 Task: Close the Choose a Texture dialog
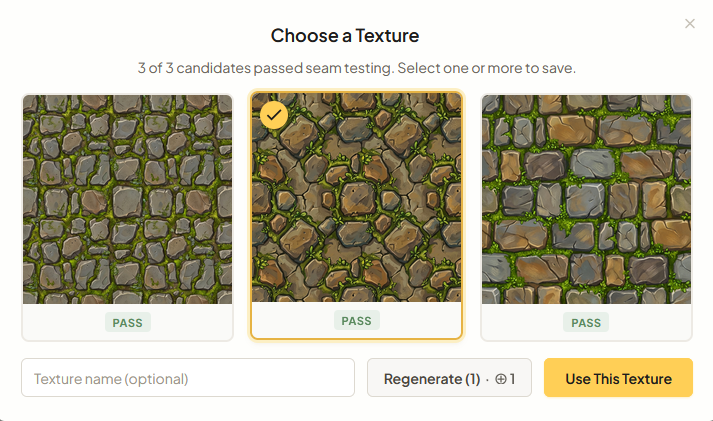click(690, 24)
